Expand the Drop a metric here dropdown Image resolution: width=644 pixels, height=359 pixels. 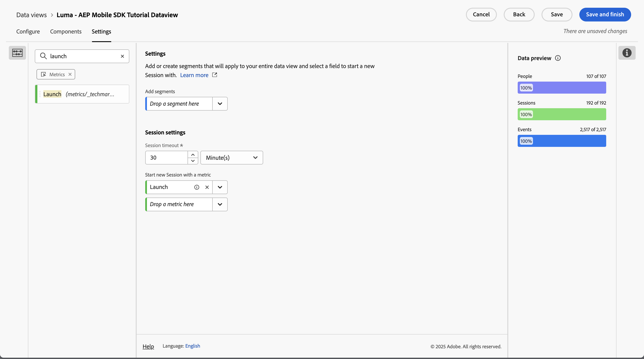[220, 204]
